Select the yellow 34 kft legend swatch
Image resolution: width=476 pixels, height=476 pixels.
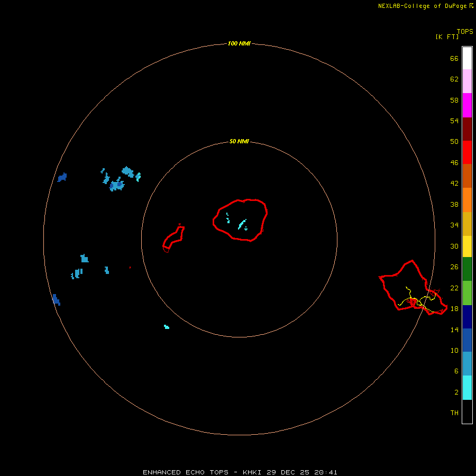pos(467,246)
